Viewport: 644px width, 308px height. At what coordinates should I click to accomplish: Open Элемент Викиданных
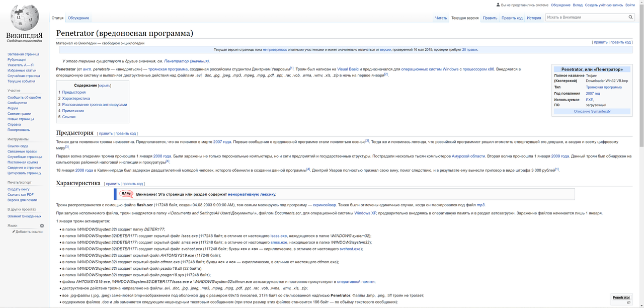click(x=24, y=216)
